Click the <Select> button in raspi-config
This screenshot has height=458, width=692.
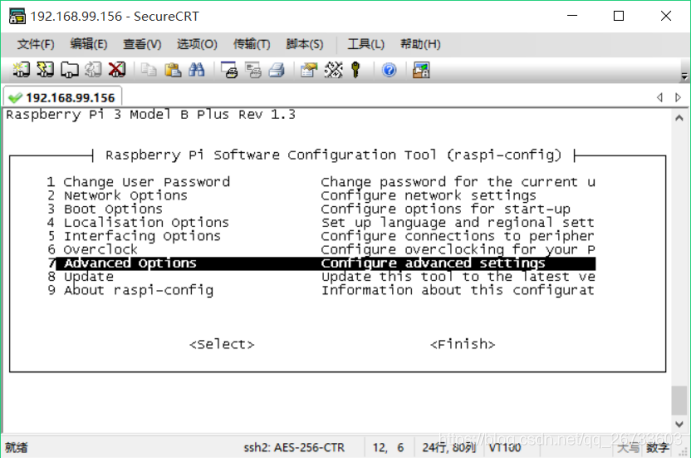point(222,344)
